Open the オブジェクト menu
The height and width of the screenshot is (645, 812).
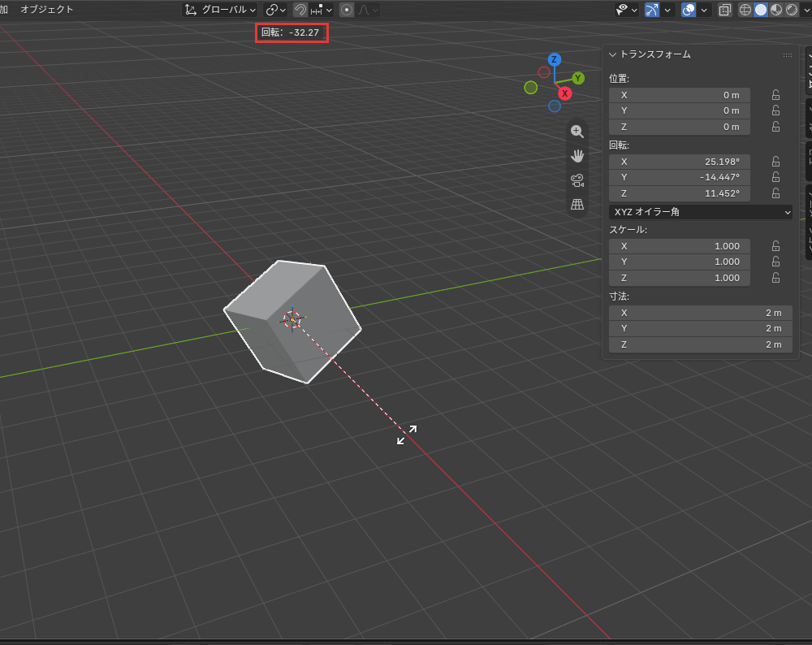[x=46, y=9]
